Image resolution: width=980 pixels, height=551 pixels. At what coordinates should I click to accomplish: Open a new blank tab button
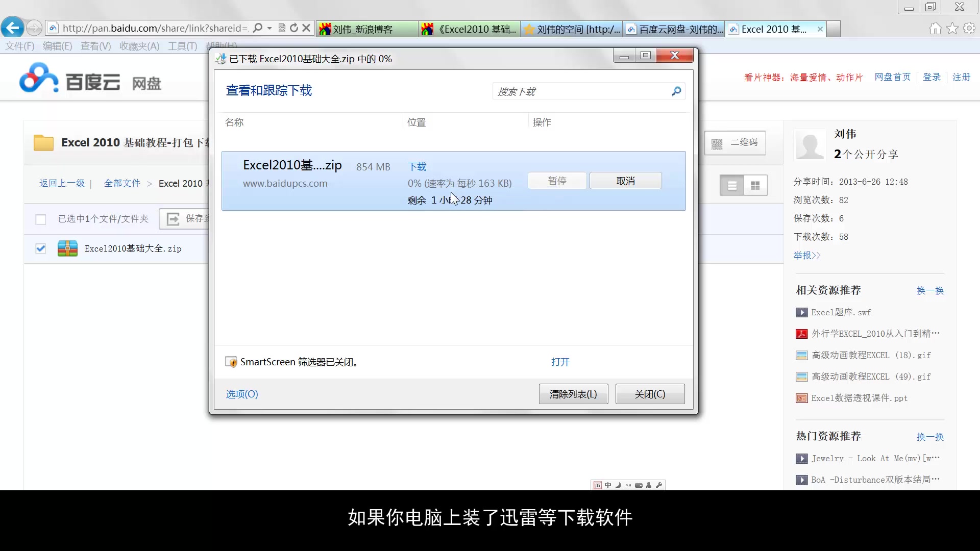(x=834, y=29)
